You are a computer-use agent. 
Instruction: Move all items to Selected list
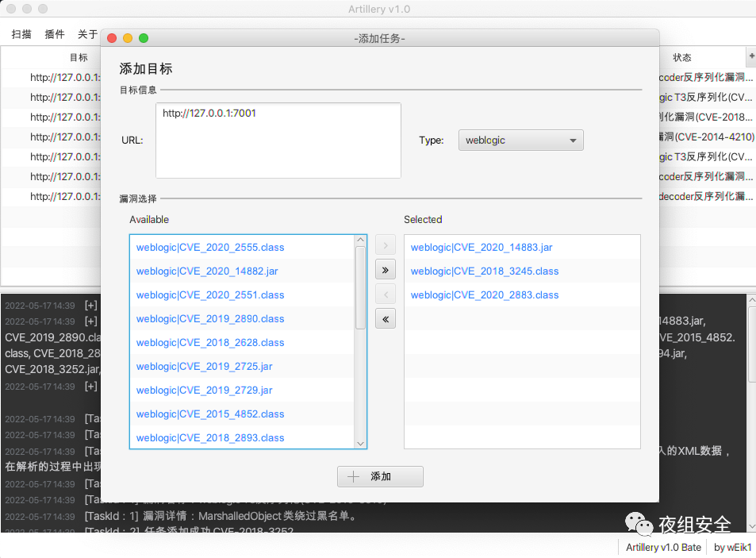click(x=386, y=270)
